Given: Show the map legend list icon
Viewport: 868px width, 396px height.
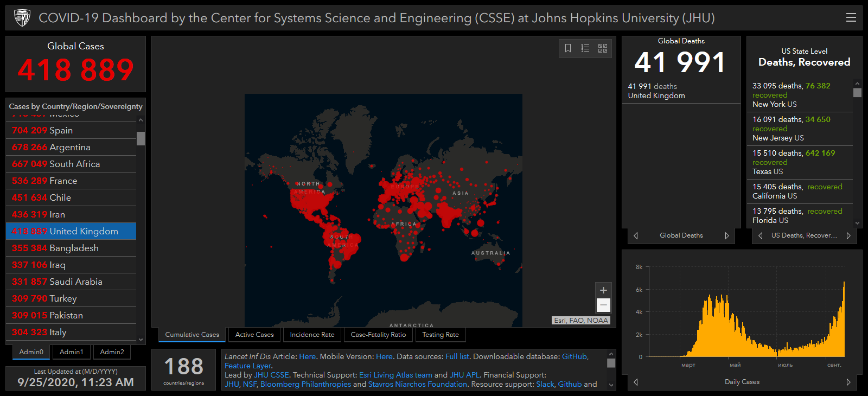Looking at the screenshot, I should tap(585, 48).
